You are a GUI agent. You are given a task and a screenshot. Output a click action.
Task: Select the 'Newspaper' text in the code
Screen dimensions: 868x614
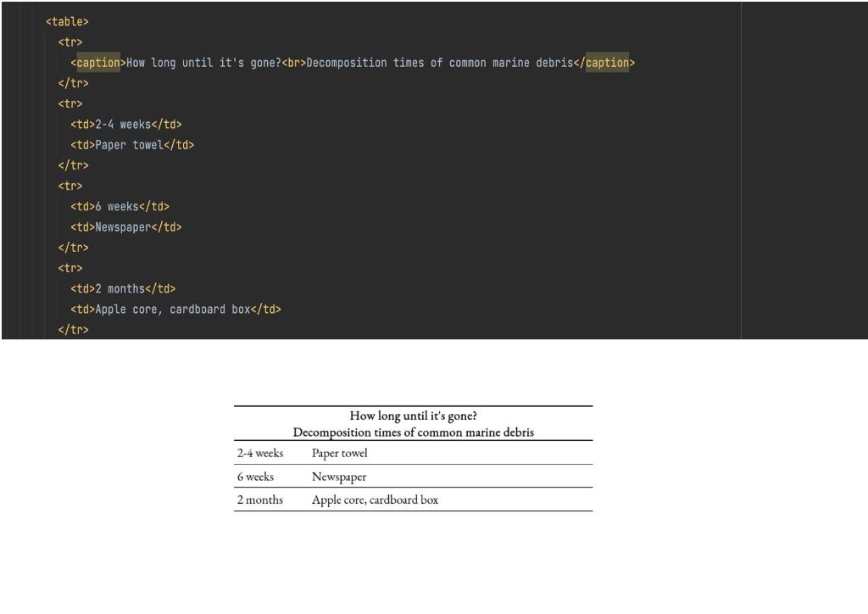[x=127, y=226]
